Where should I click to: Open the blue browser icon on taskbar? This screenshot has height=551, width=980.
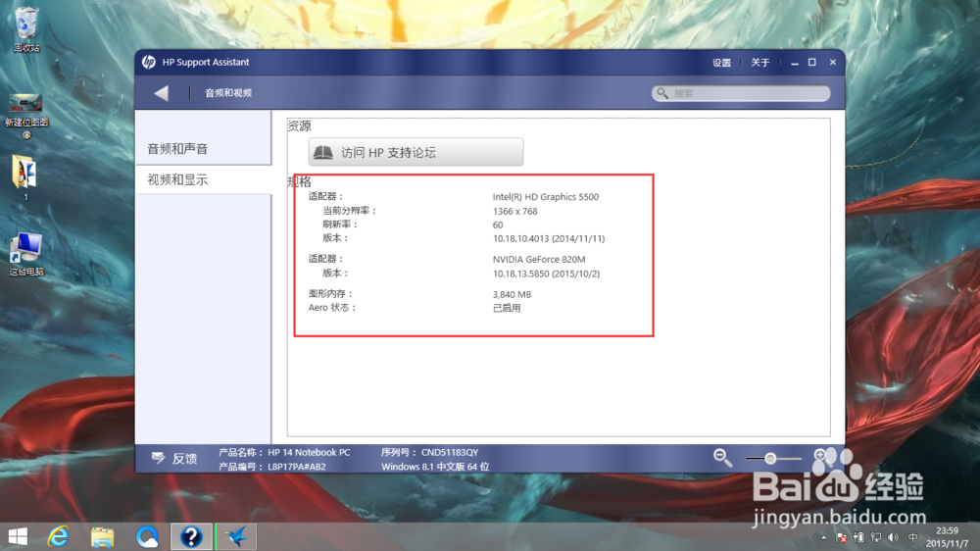tap(148, 536)
